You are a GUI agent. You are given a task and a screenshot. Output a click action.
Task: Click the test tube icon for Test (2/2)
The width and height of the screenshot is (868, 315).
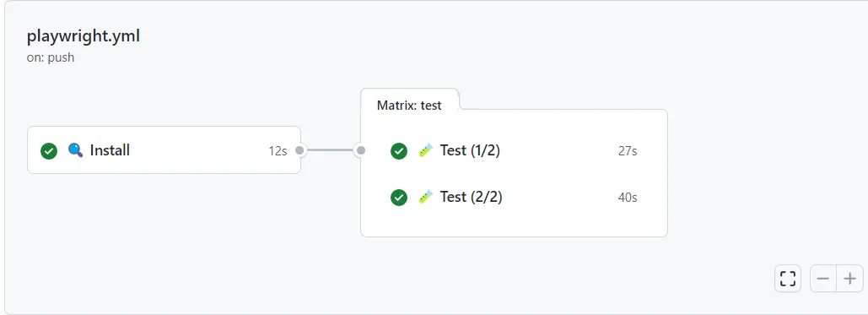(425, 197)
